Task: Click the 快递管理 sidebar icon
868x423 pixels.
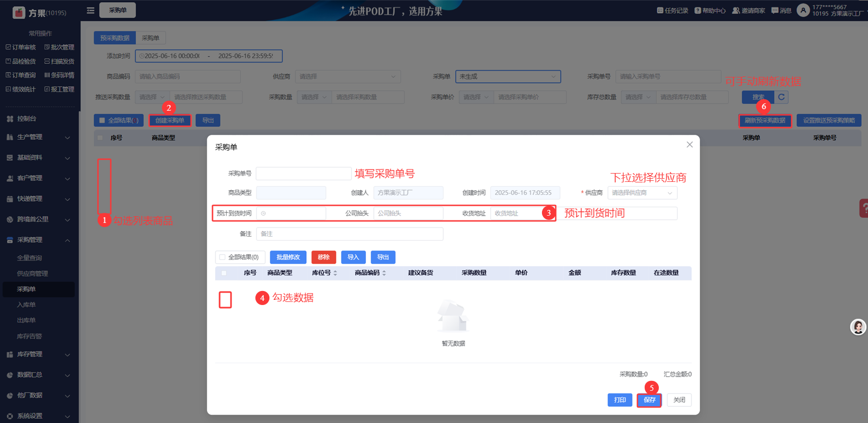Action: pos(10,199)
